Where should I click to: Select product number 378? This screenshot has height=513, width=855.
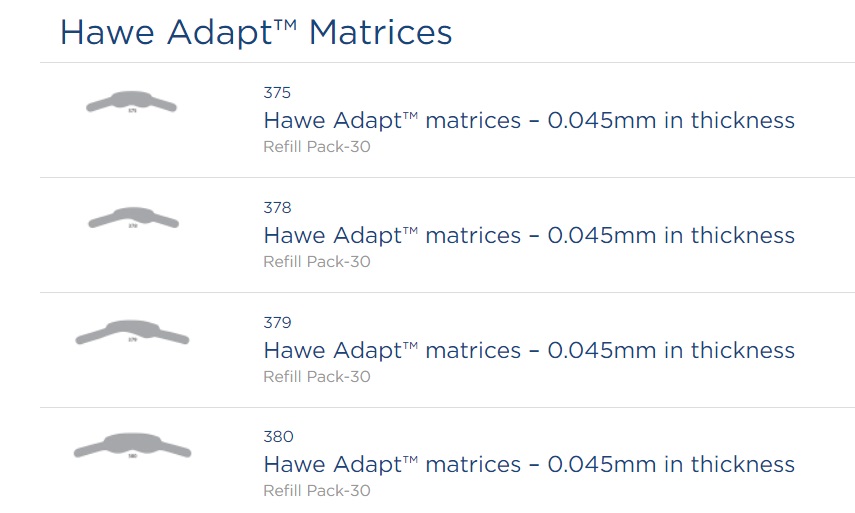[x=277, y=208]
